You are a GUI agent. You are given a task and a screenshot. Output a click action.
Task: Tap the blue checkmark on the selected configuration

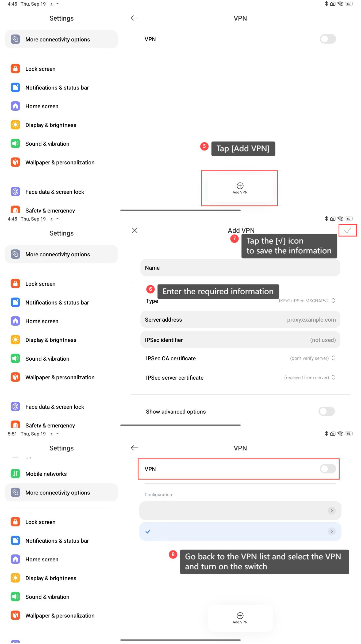tap(148, 531)
